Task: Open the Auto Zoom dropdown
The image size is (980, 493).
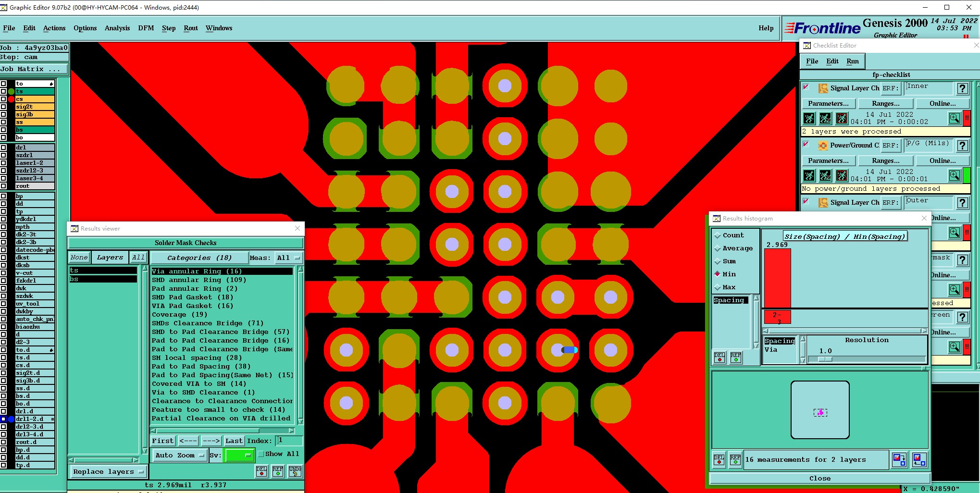Action: click(x=180, y=455)
